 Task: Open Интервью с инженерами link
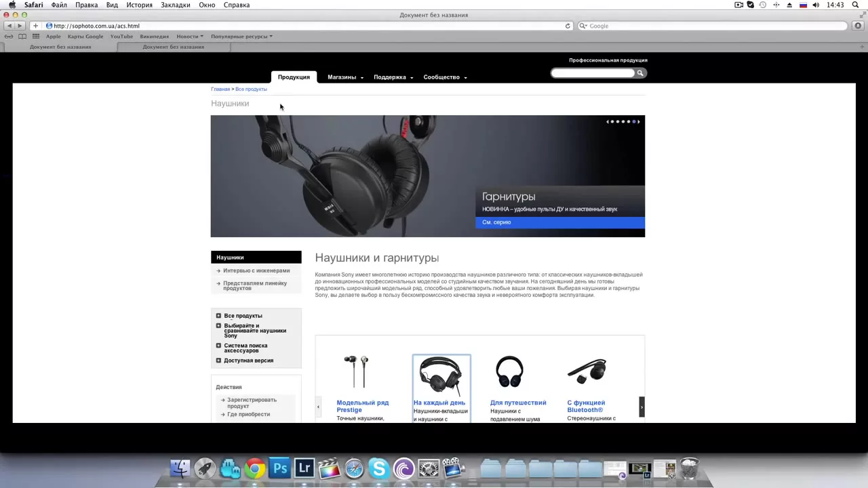point(256,270)
